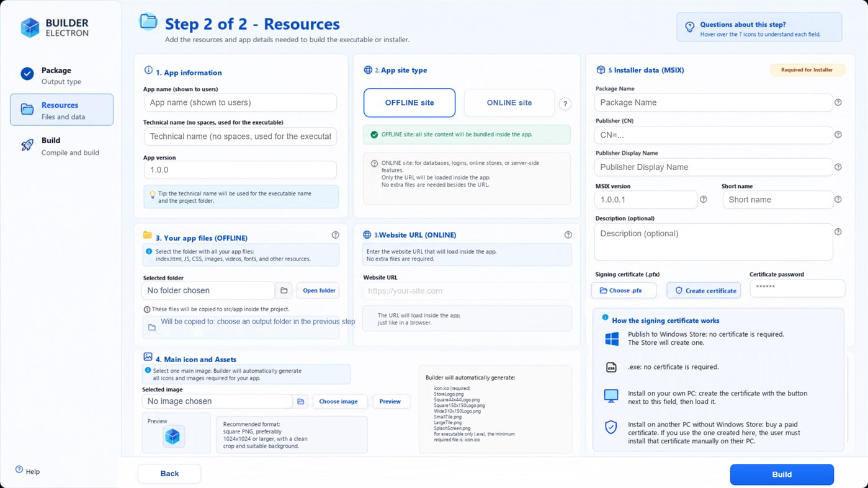Click "SplashScreen.png" in generated files list
Image resolution: width=868 pixels, height=488 pixels.
pos(451,428)
